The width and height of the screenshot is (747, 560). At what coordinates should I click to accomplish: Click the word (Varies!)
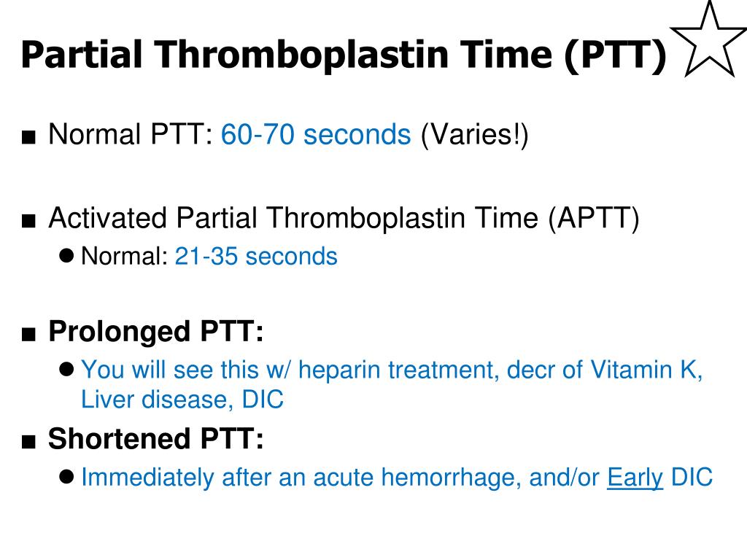pos(474,135)
